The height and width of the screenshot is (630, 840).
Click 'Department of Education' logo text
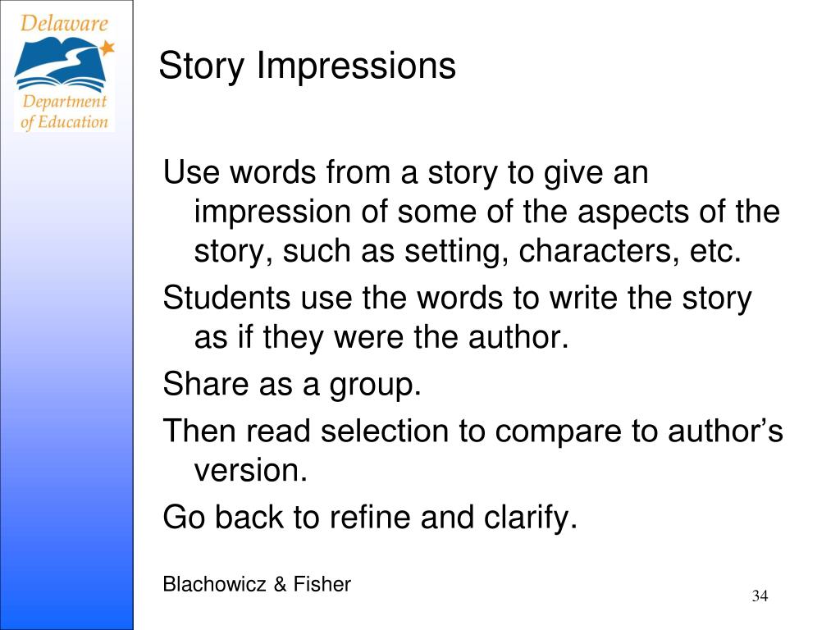click(x=64, y=112)
